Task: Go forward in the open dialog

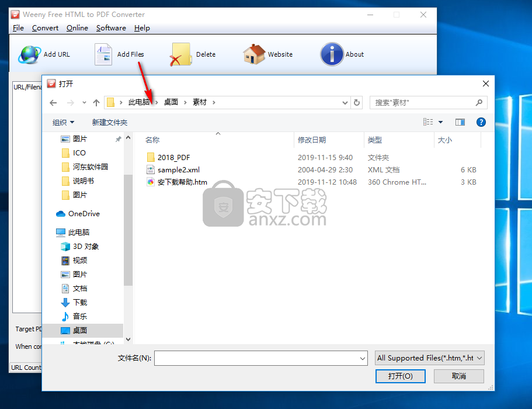Action: tap(70, 102)
